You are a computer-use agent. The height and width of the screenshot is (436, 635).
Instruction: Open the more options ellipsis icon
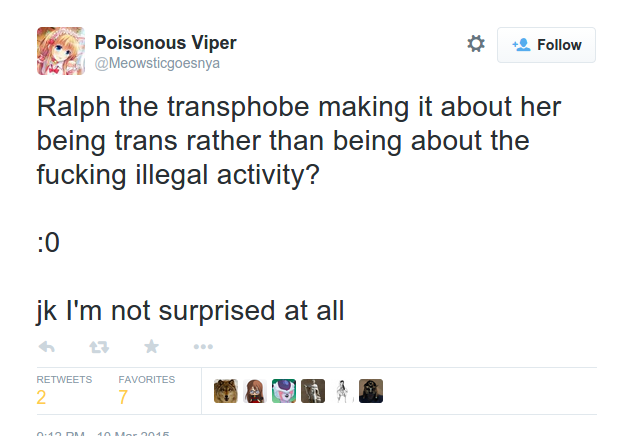click(203, 347)
